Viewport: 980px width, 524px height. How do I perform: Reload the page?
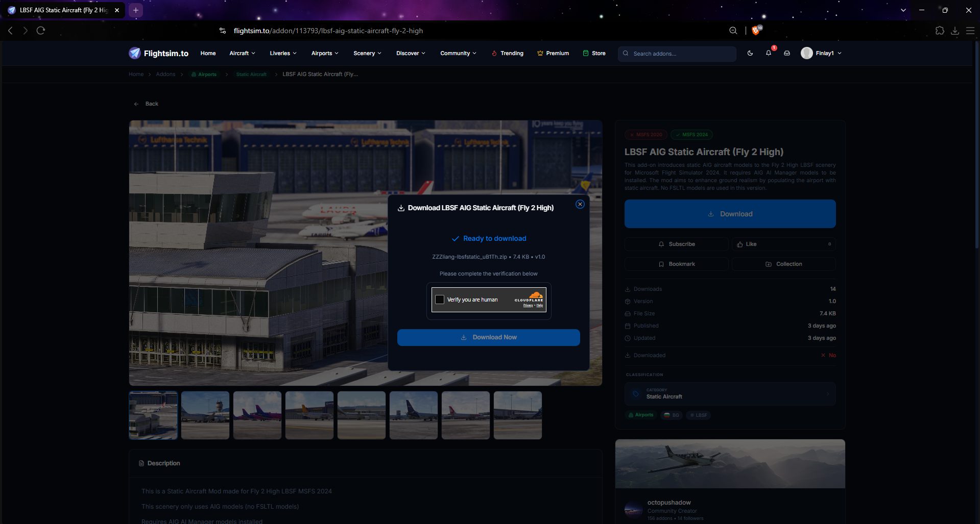click(x=41, y=31)
